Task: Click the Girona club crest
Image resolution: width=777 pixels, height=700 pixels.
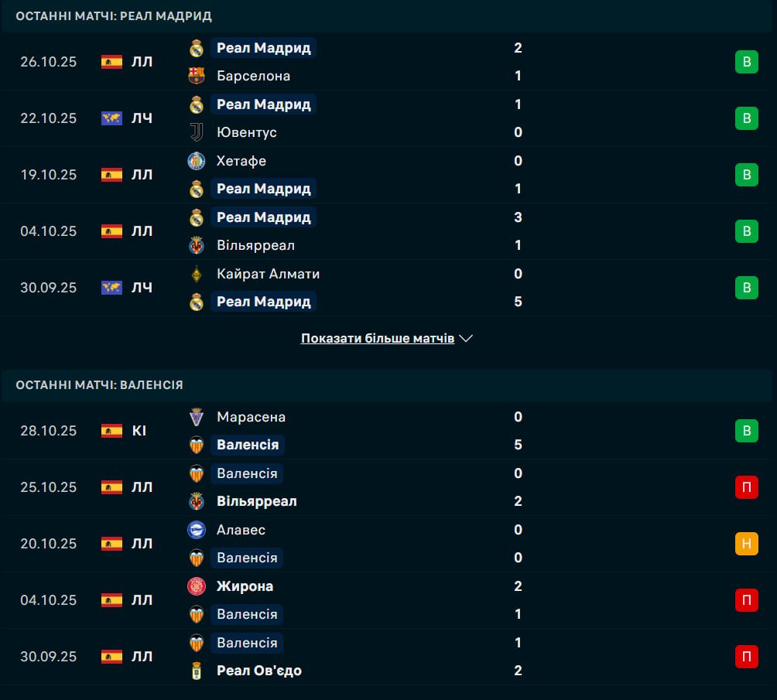Action: (x=197, y=586)
